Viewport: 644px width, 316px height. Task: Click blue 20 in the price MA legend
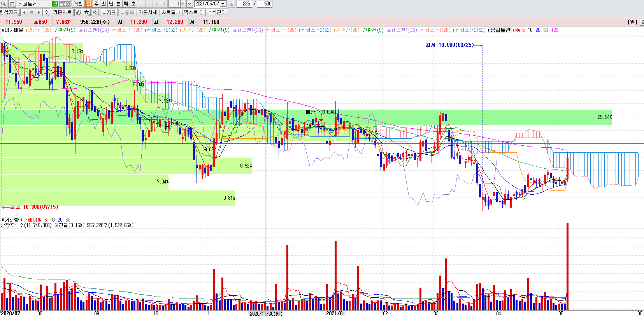click(x=538, y=30)
